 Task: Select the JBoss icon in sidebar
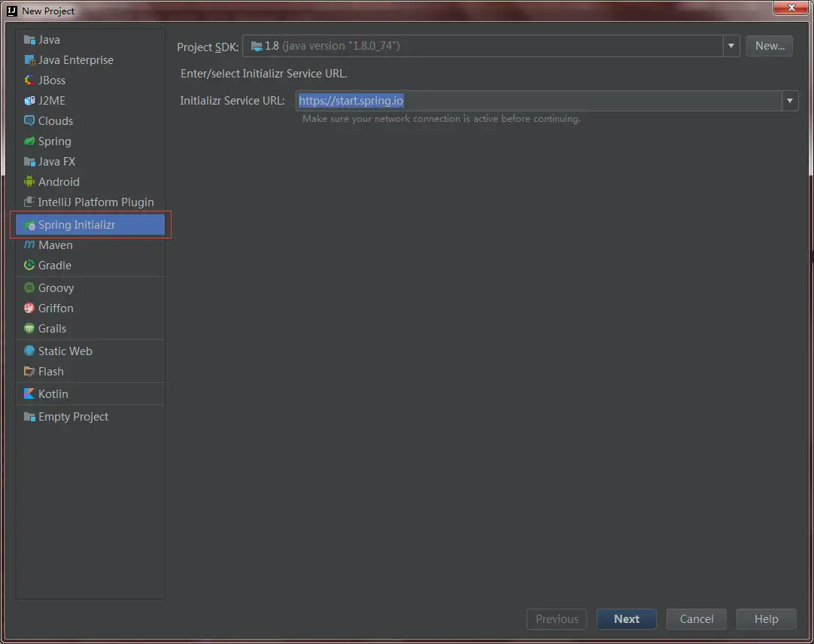point(29,80)
